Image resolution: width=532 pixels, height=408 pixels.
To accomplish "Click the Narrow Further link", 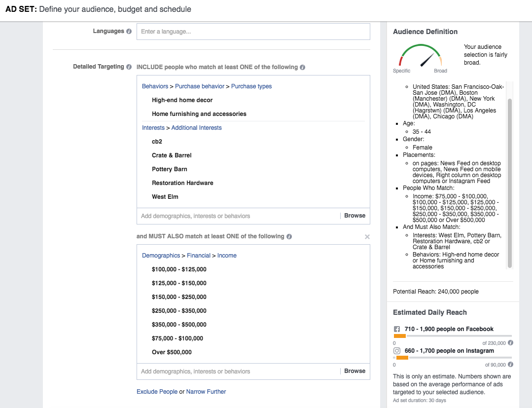I will click(x=206, y=392).
